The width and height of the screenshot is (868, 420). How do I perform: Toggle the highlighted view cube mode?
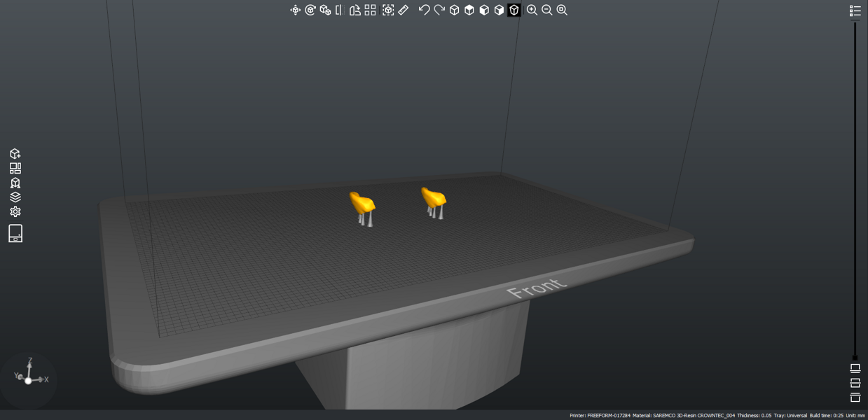coord(513,10)
